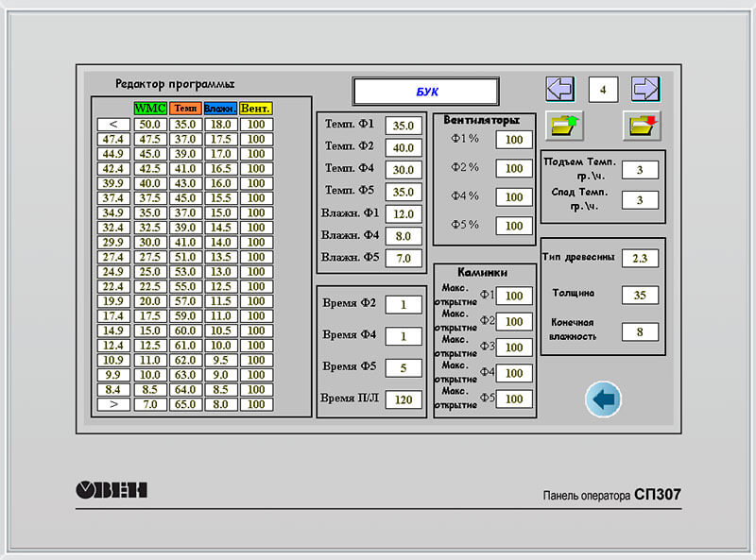Select the green WMC column header

click(x=149, y=109)
